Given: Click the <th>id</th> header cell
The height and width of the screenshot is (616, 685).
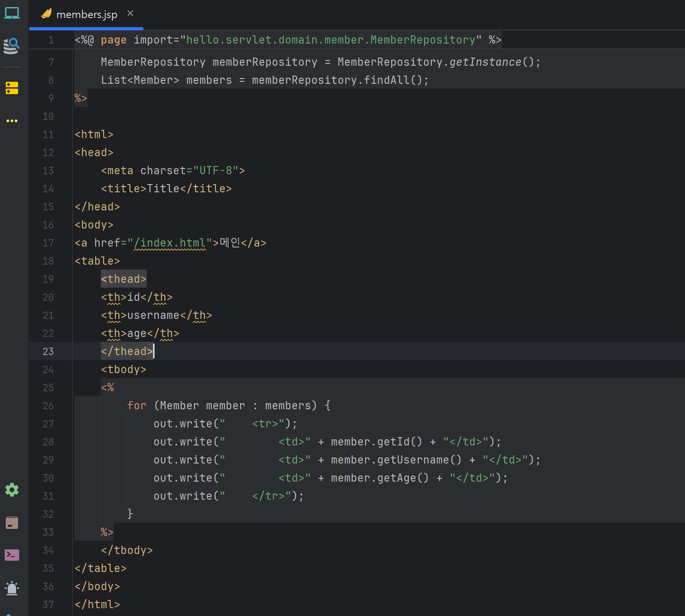Looking at the screenshot, I should click(x=137, y=297).
